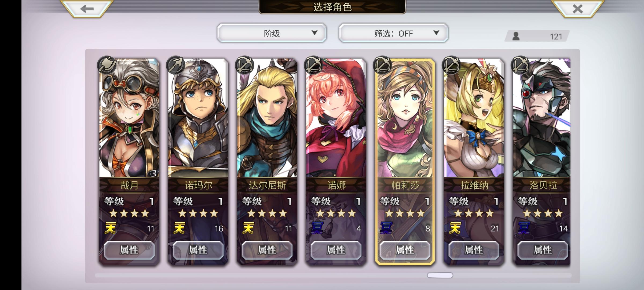Image resolution: width=644 pixels, height=290 pixels.
Task: Click the bow class icon on 达尔尼斯
Action: (x=245, y=65)
